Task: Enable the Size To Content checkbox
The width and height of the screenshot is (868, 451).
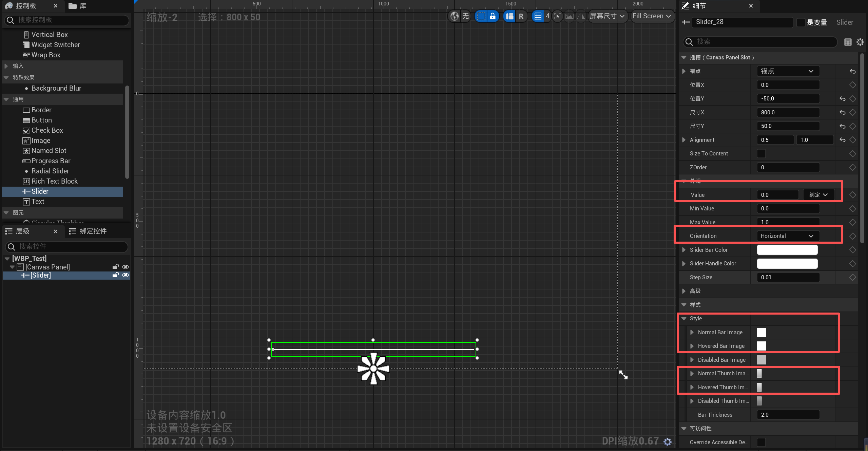Action: click(761, 153)
